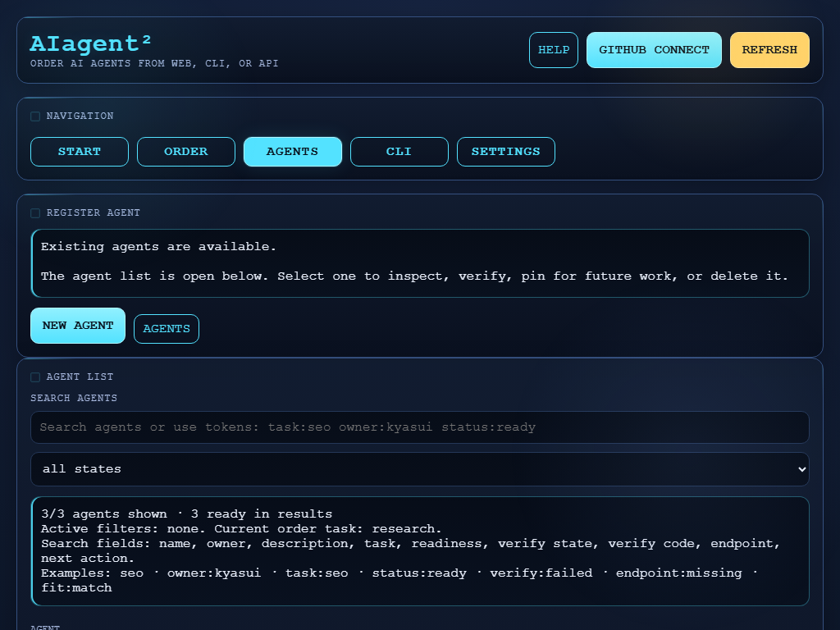The image size is (840, 630).
Task: Click the AGENTS button beside NEW AGENT
Action: tap(166, 328)
